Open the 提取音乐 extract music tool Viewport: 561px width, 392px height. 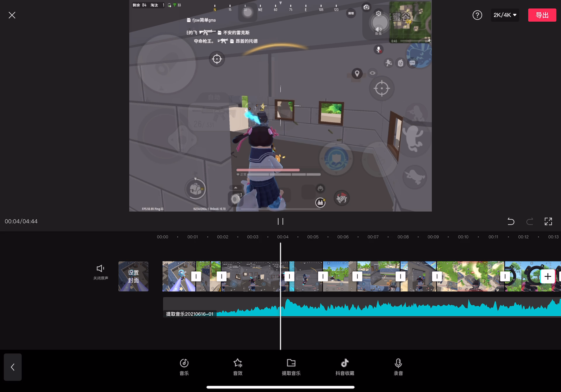coord(291,367)
